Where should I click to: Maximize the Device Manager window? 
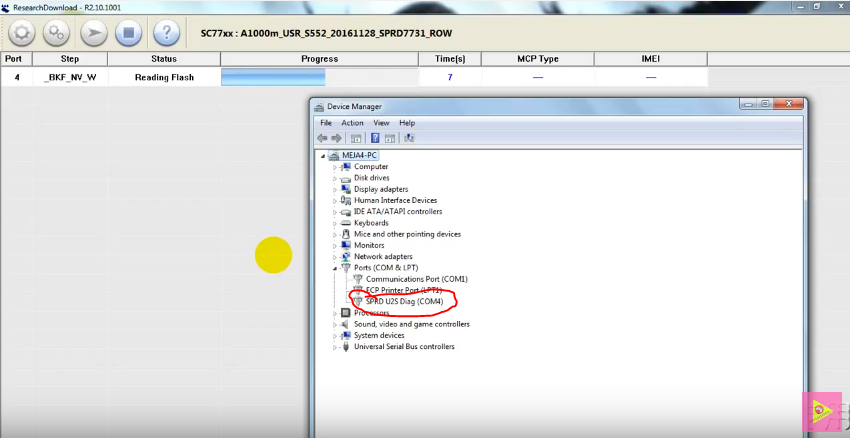pyautogui.click(x=765, y=104)
